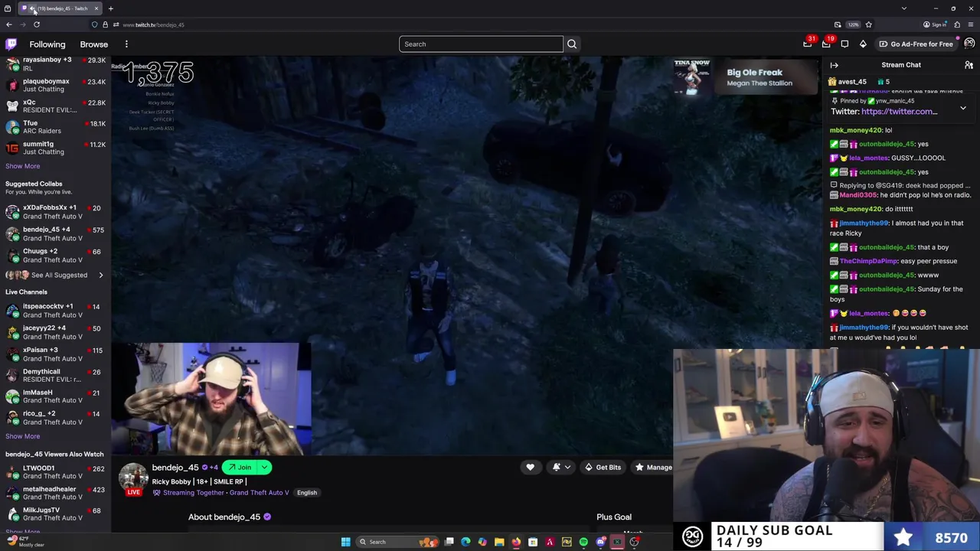
Task: Open the Windows Start menu
Action: [x=346, y=542]
